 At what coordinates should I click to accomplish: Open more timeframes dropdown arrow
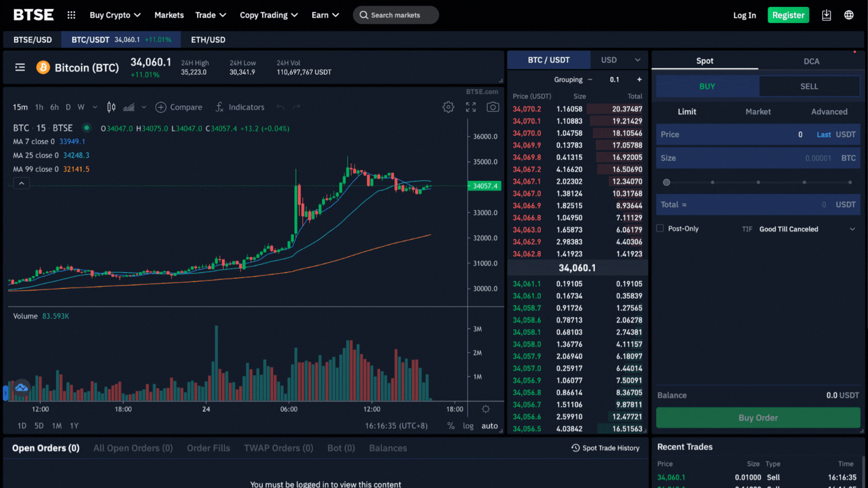(x=95, y=107)
